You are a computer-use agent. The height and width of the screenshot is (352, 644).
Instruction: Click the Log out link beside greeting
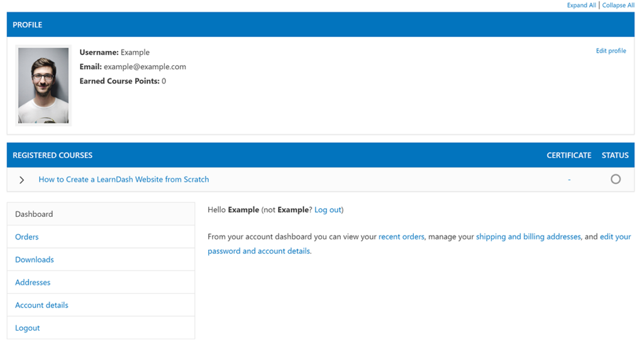(328, 210)
